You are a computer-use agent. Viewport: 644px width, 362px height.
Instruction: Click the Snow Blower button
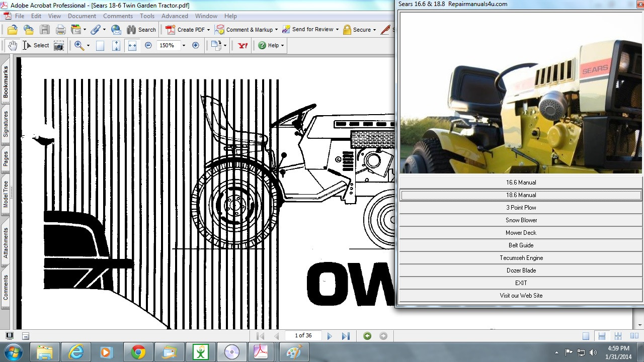click(x=521, y=220)
